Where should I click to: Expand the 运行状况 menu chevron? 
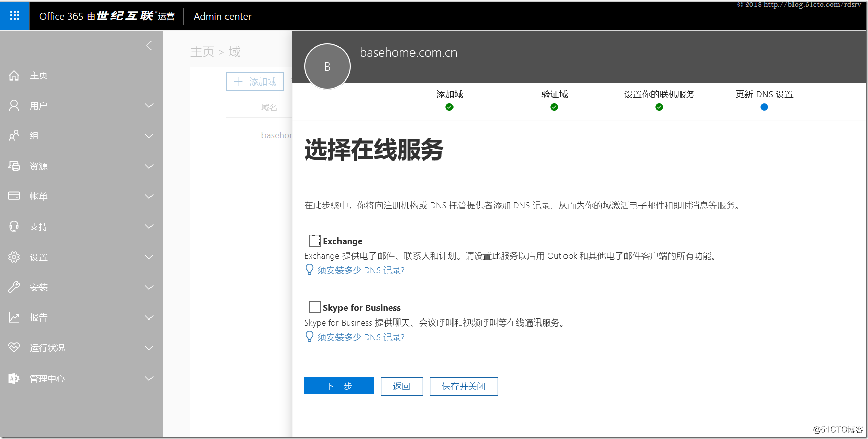click(149, 348)
